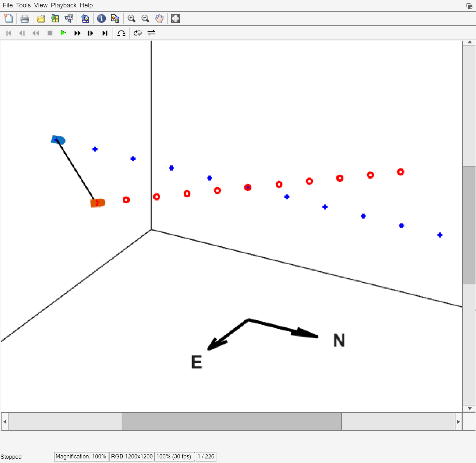This screenshot has width=476, height=463.
Task: Click Connect to Simulink signal icon
Action: (x=69, y=19)
